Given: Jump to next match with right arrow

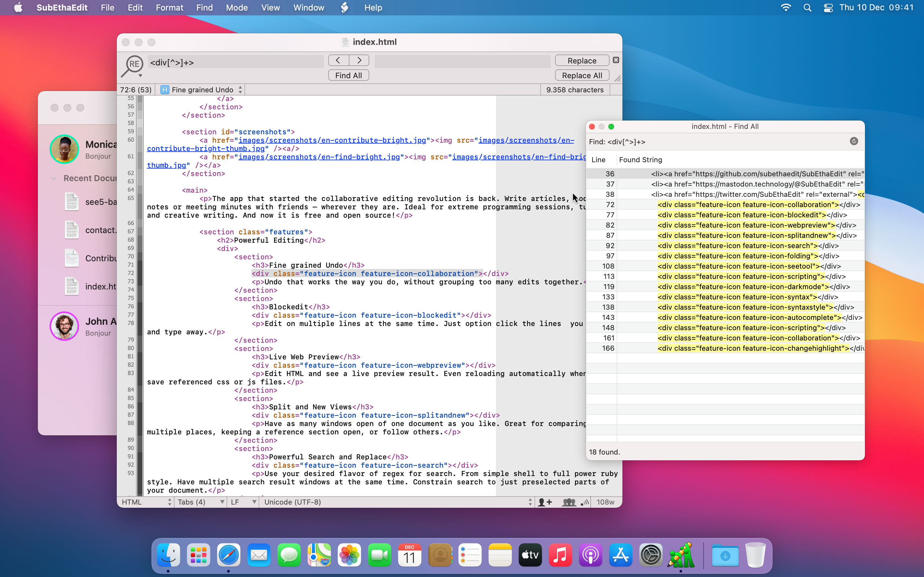Looking at the screenshot, I should (359, 60).
